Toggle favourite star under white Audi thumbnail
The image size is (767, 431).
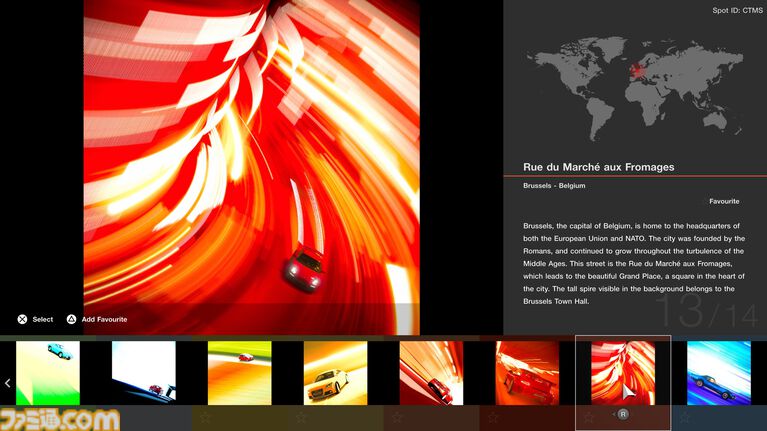(301, 417)
